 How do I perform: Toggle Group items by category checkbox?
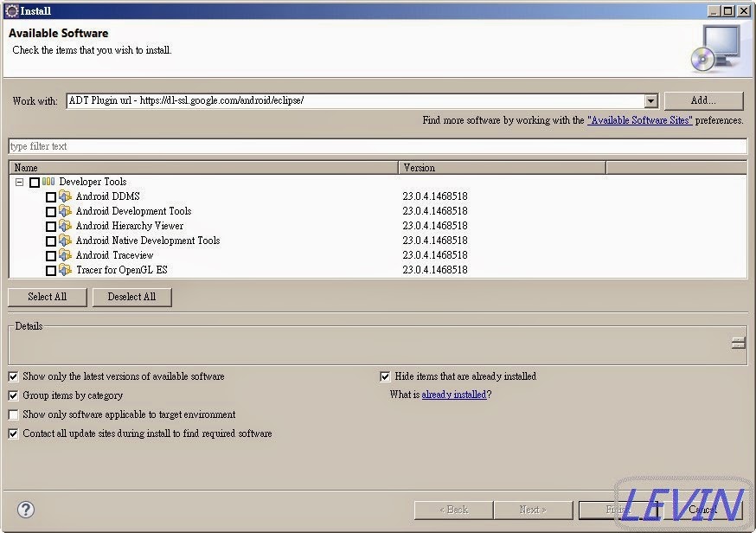point(14,395)
